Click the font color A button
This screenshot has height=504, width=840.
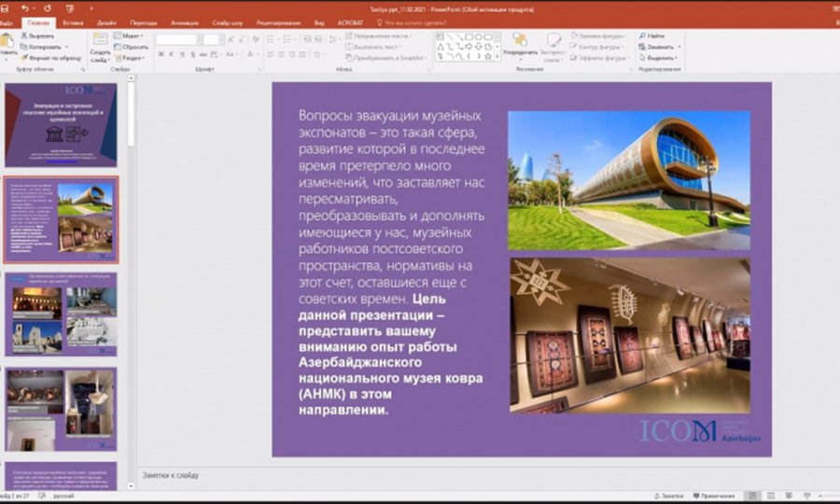(251, 55)
